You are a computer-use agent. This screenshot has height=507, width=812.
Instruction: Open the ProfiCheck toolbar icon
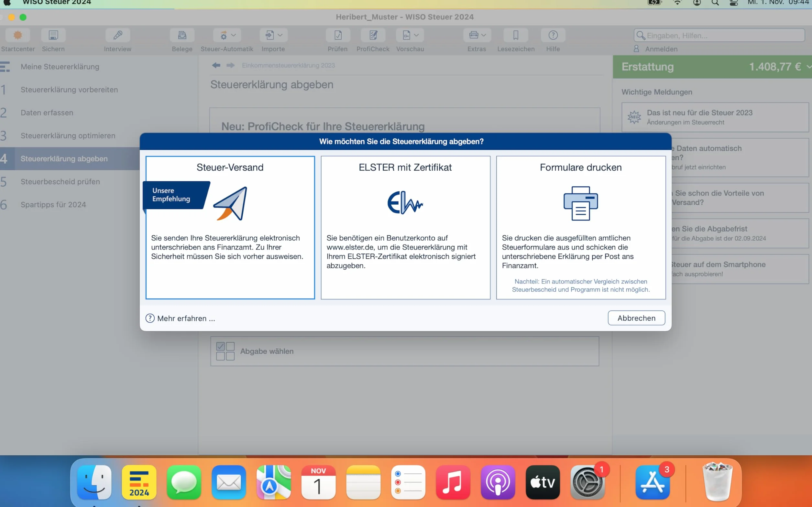(x=373, y=35)
